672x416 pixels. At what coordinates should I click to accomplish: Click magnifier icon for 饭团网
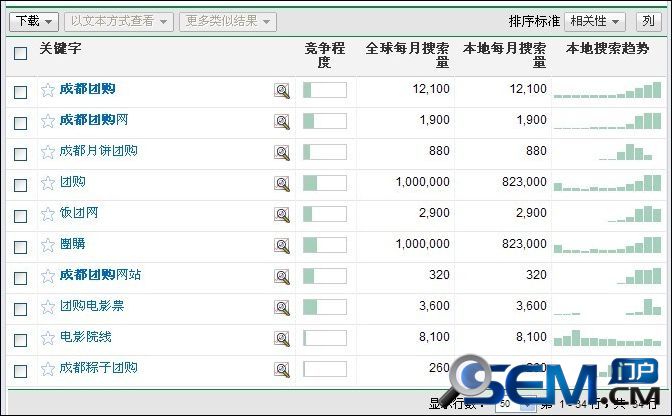(282, 215)
